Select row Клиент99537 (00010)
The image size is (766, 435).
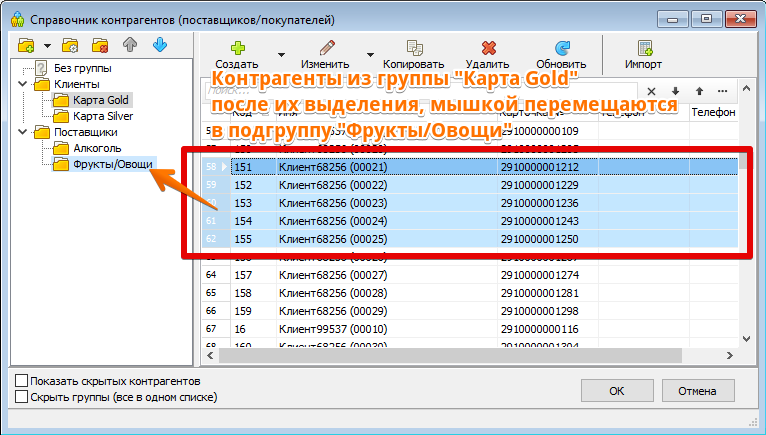[470, 329]
